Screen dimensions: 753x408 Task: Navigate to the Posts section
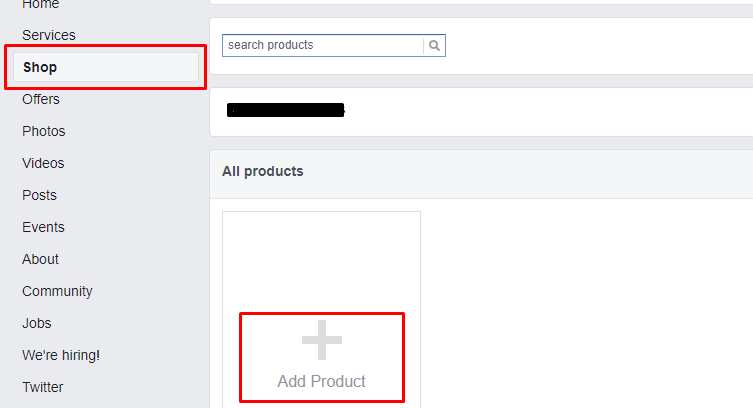39,195
